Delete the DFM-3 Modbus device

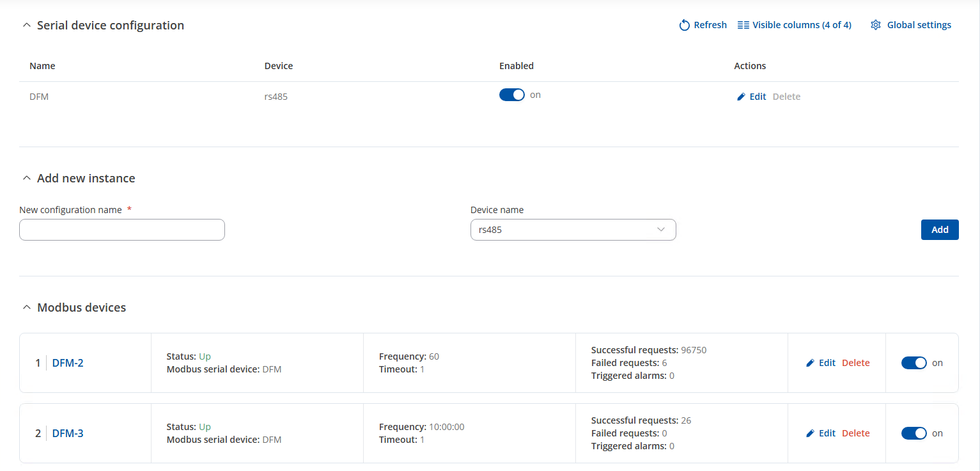point(855,433)
